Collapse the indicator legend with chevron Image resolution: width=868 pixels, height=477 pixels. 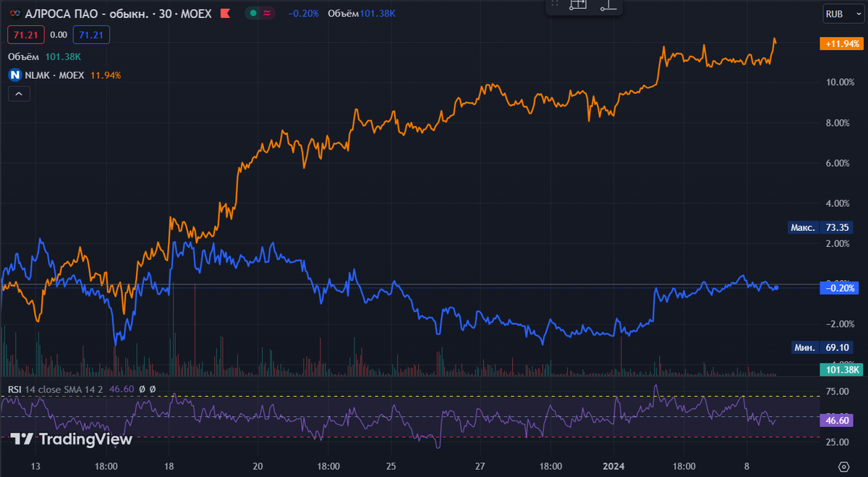click(19, 93)
